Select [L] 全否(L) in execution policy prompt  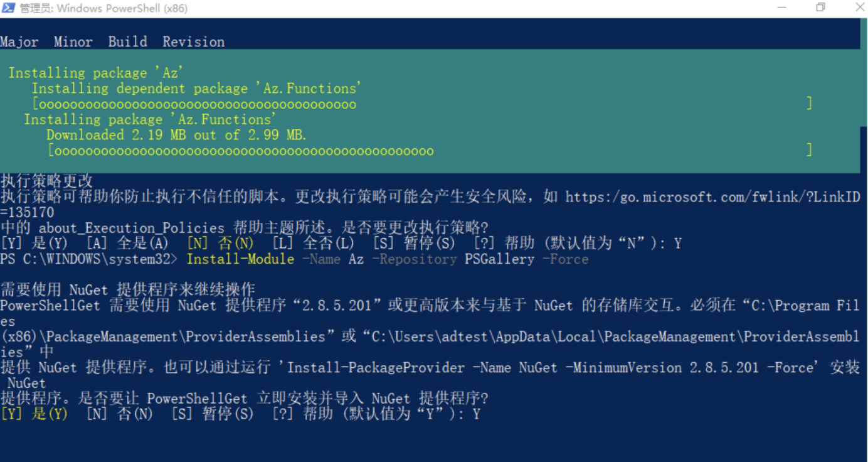[313, 244]
